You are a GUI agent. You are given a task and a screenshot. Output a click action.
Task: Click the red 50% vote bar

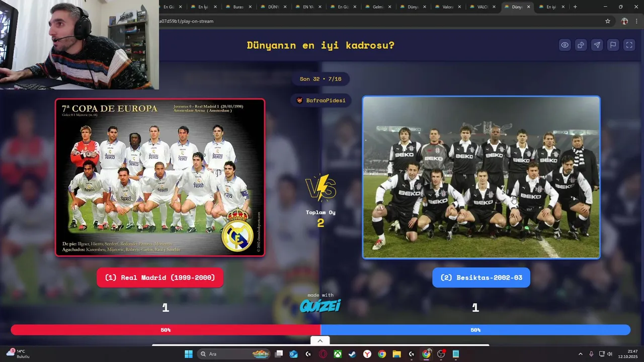click(x=166, y=330)
